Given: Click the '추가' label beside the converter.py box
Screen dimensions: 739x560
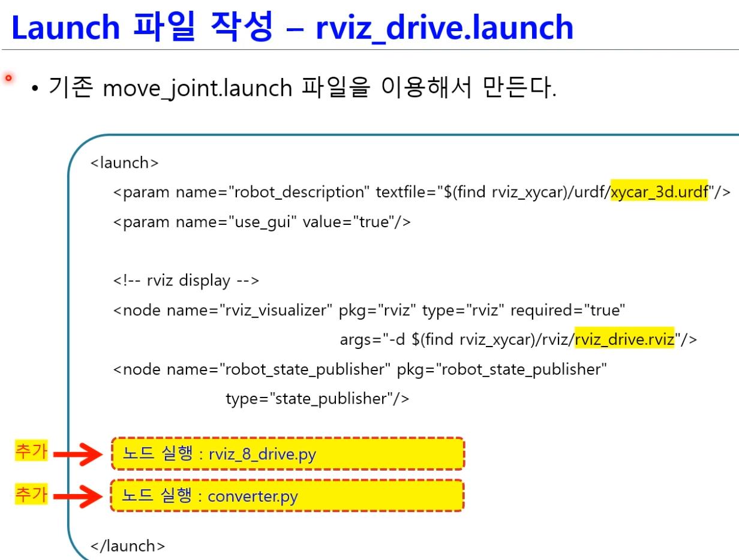Looking at the screenshot, I should [31, 495].
